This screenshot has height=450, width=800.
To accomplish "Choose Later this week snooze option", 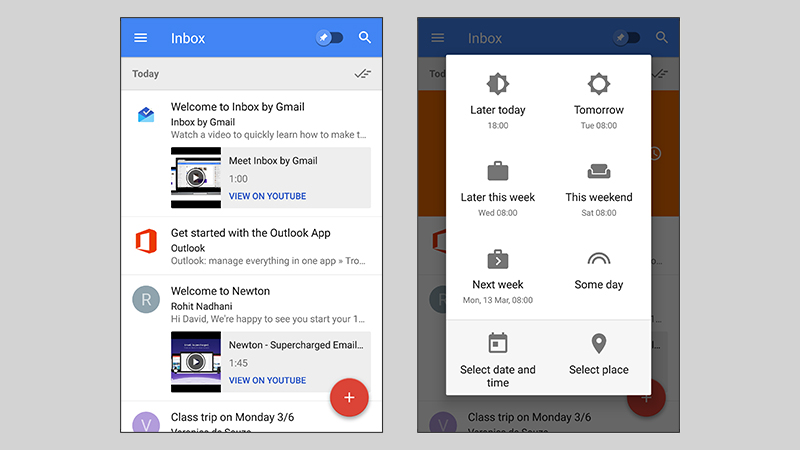I will tap(497, 189).
